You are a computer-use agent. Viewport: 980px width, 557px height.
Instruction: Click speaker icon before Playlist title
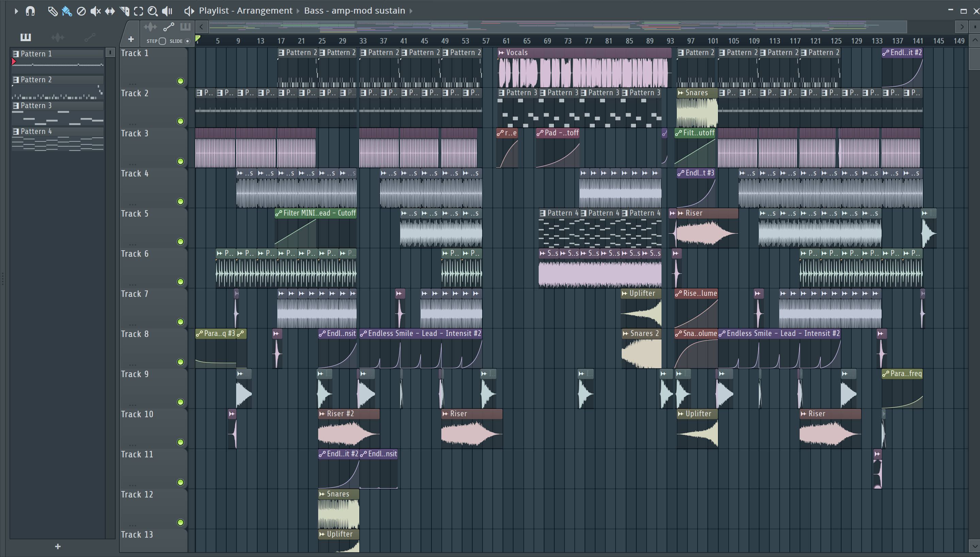tap(189, 11)
